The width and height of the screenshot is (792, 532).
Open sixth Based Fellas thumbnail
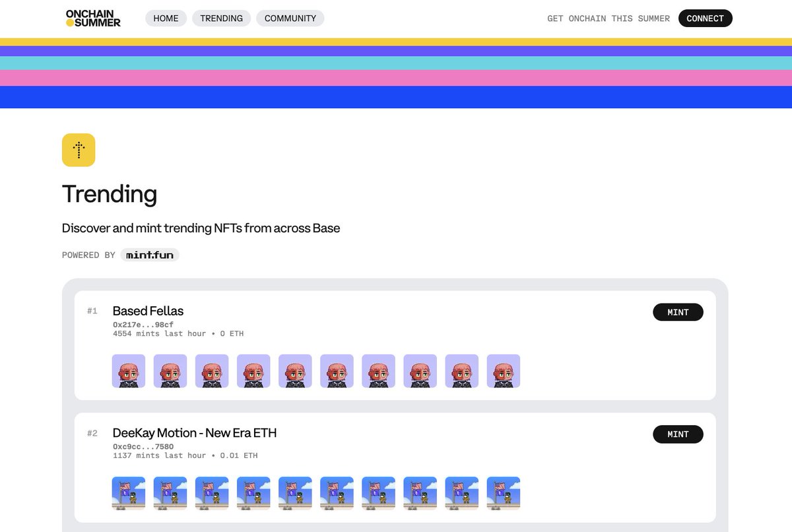coord(337,371)
